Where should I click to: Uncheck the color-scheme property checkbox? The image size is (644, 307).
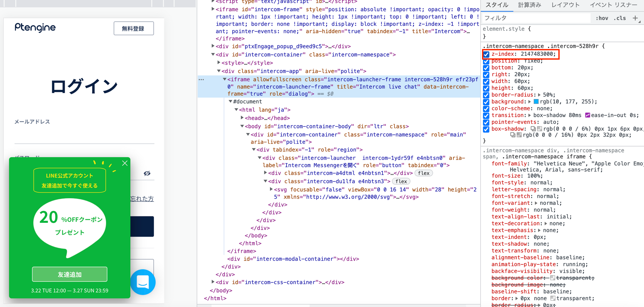(x=486, y=109)
